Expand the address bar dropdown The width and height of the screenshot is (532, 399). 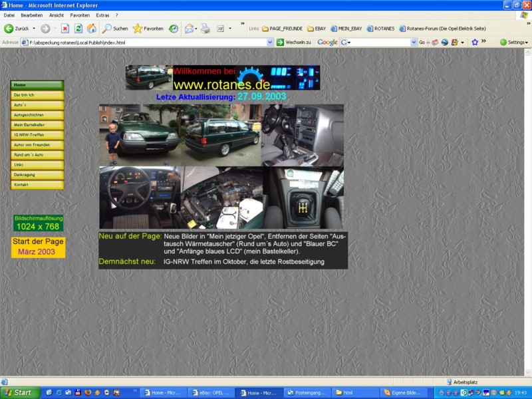(x=270, y=42)
